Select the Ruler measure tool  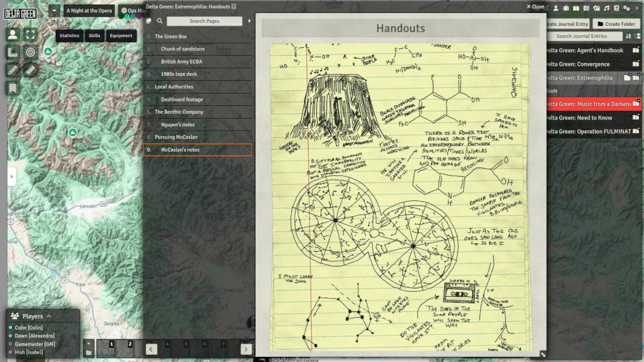click(30, 70)
